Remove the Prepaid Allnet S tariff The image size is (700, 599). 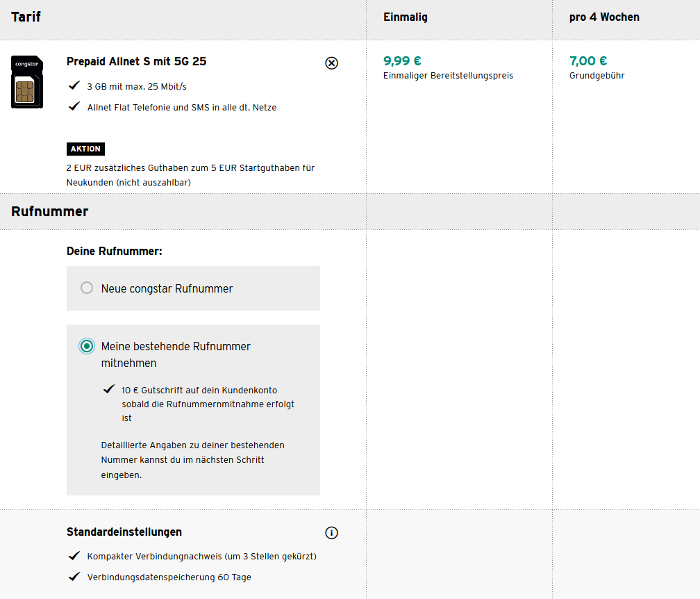(331, 63)
